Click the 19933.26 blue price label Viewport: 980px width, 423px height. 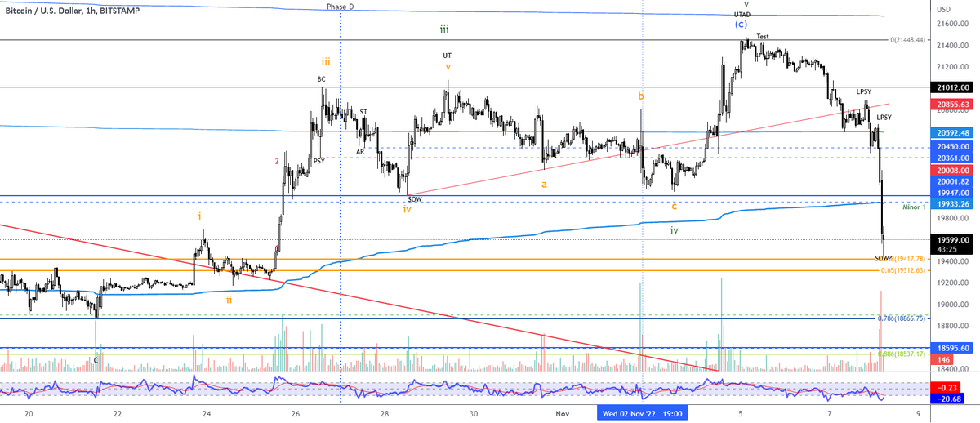pyautogui.click(x=953, y=203)
